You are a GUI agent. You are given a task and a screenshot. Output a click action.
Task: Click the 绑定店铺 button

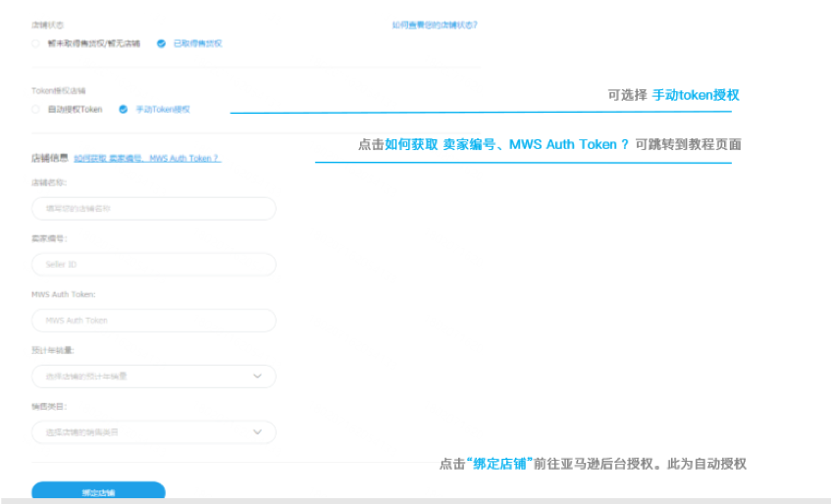click(98, 491)
